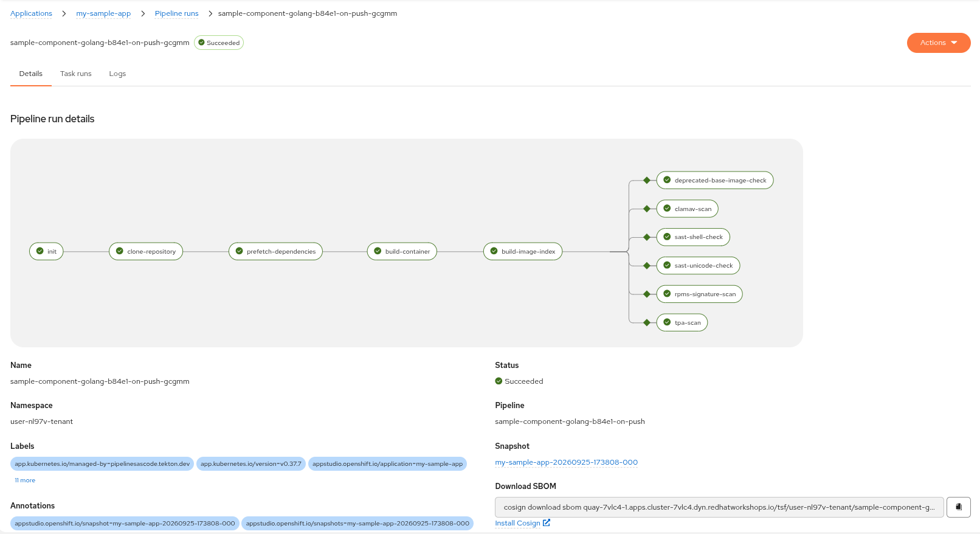This screenshot has height=534, width=980.
Task: Click the namespace value user-nl97v-tenant
Action: pos(41,421)
